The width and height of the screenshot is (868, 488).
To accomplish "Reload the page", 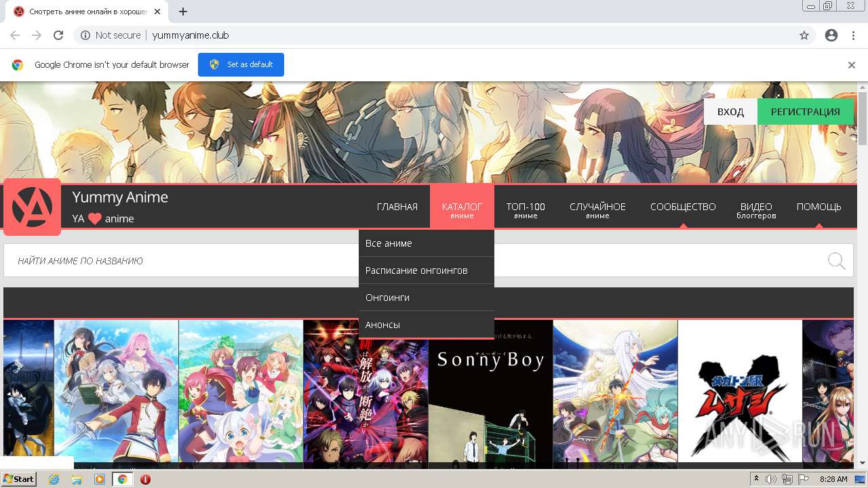I will pos(58,35).
